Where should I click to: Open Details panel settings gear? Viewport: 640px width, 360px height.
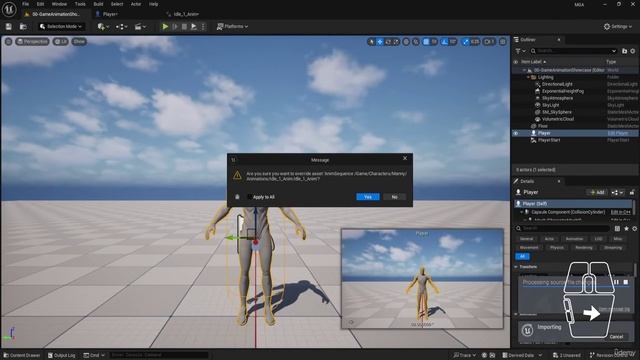point(634,229)
